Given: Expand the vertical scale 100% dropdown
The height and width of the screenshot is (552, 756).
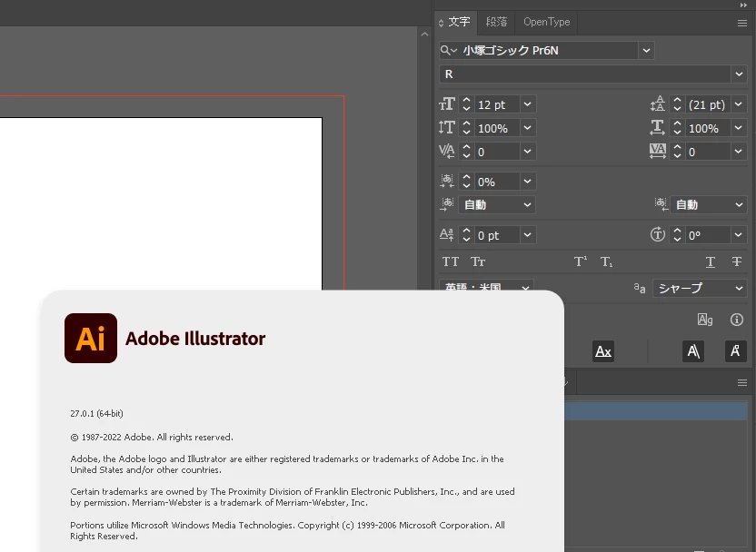Looking at the screenshot, I should pyautogui.click(x=527, y=128).
